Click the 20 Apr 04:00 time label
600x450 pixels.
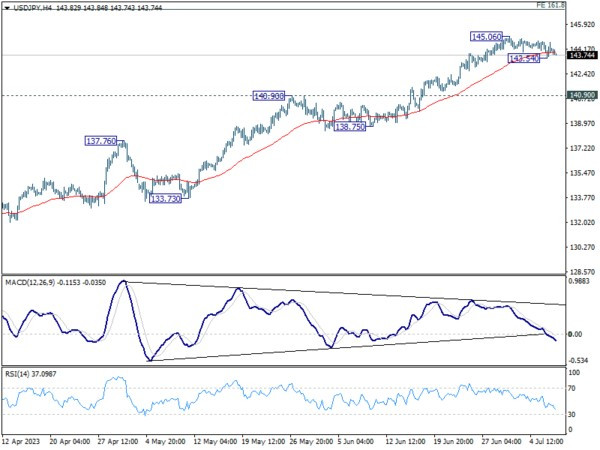click(x=70, y=441)
